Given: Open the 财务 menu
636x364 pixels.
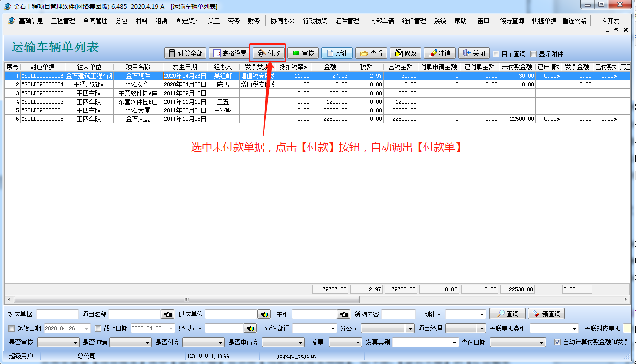Looking at the screenshot, I should [x=254, y=21].
